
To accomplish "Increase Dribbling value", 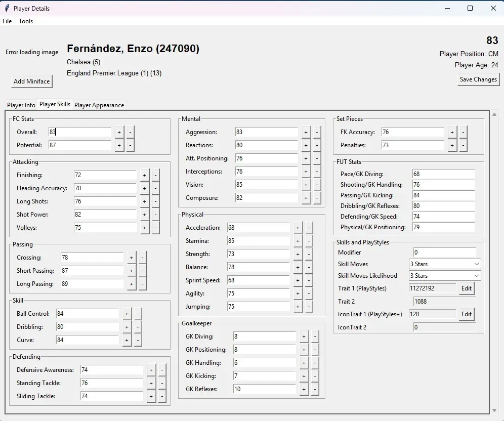I will 127,327.
